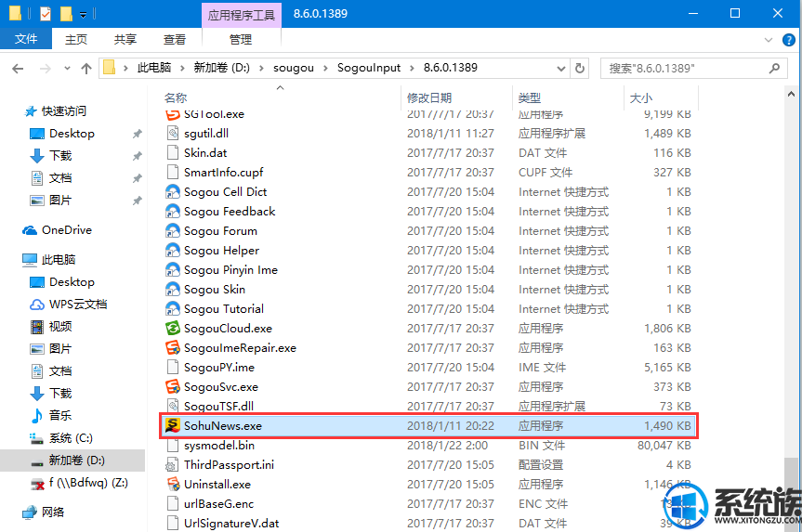This screenshot has height=532, width=802.
Task: Select the Sogou Helper shortcut icon
Action: click(x=173, y=250)
